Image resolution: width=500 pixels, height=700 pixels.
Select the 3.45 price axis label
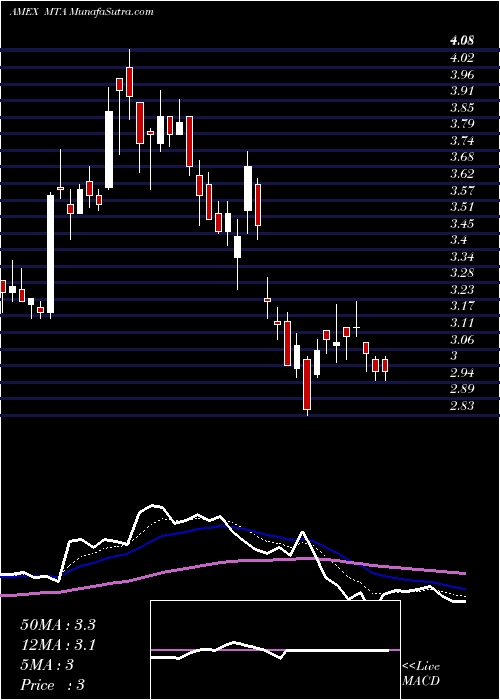(462, 224)
